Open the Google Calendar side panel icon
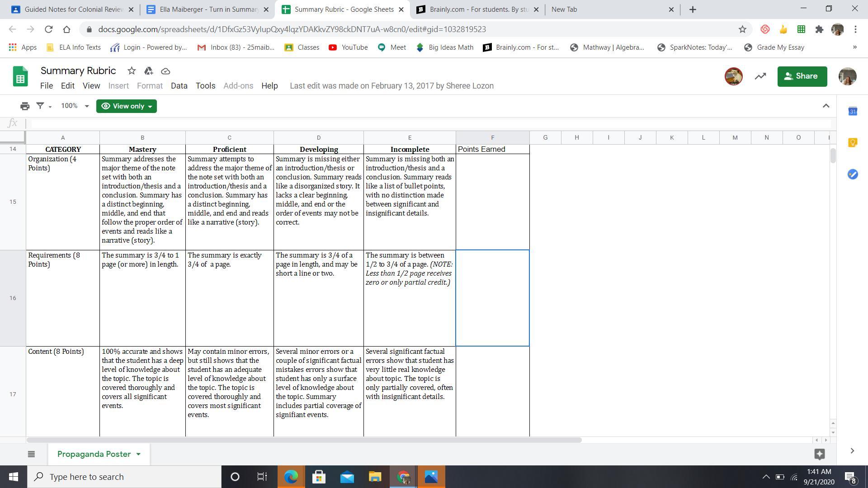The height and width of the screenshot is (488, 868). [x=853, y=111]
